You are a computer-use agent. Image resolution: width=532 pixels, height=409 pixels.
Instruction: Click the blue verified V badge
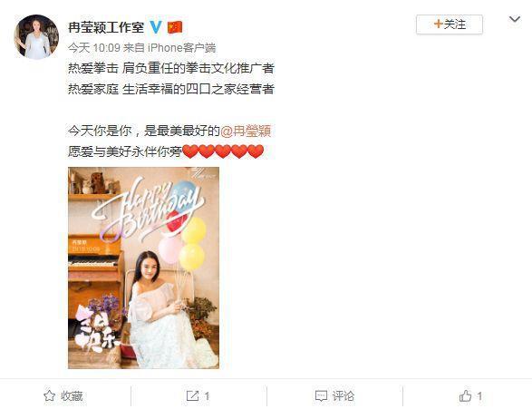coord(156,27)
